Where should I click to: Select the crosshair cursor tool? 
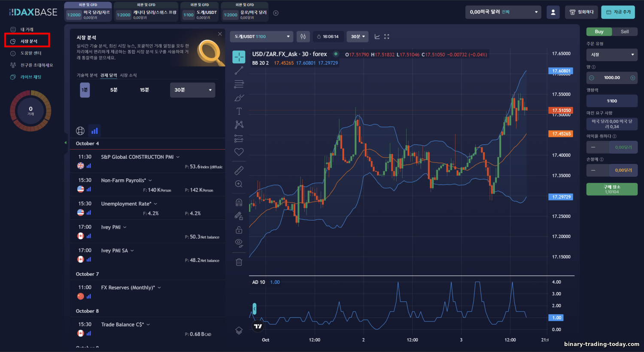click(x=239, y=57)
